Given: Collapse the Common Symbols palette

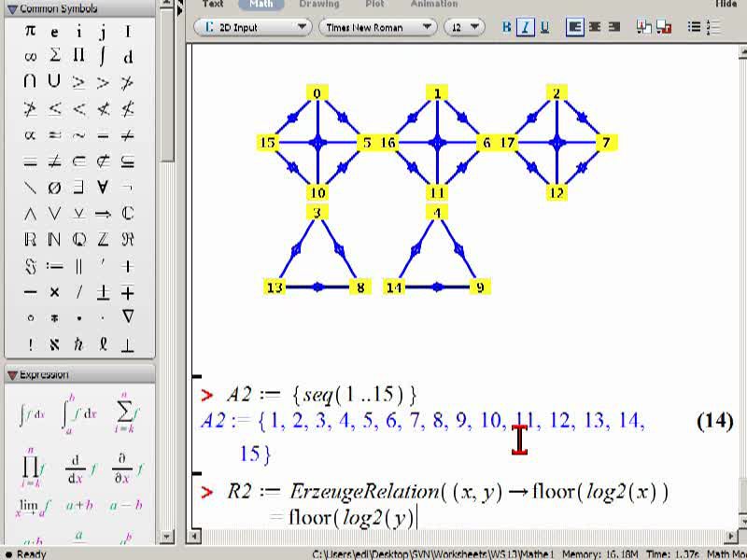Looking at the screenshot, I should [x=12, y=8].
